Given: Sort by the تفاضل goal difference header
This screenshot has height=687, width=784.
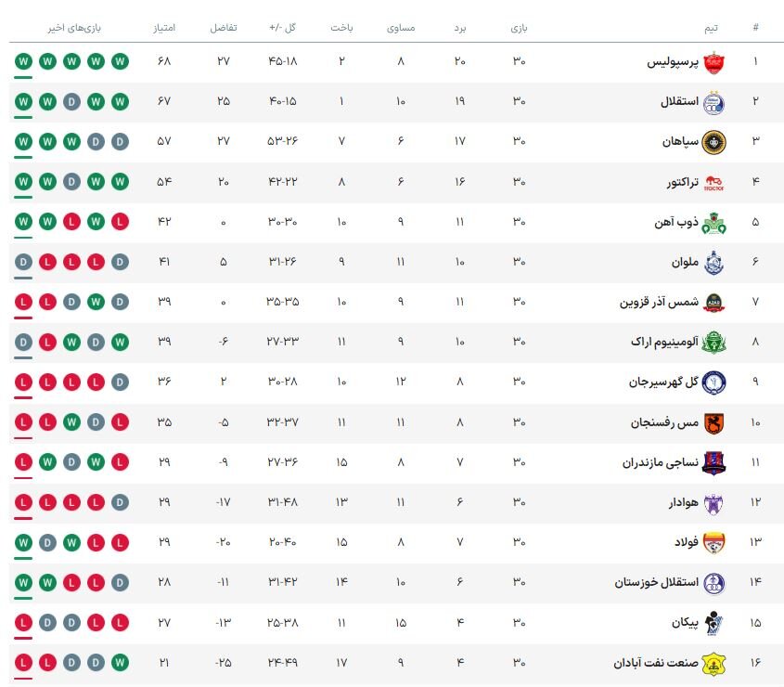Looking at the screenshot, I should pos(224,27).
